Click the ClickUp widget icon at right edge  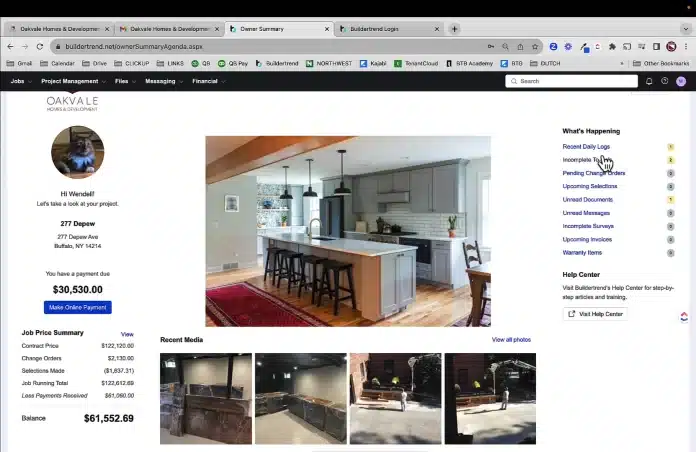[684, 317]
